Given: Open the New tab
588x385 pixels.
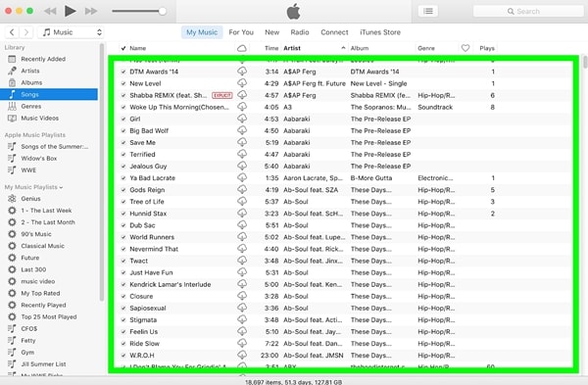Looking at the screenshot, I should (271, 32).
